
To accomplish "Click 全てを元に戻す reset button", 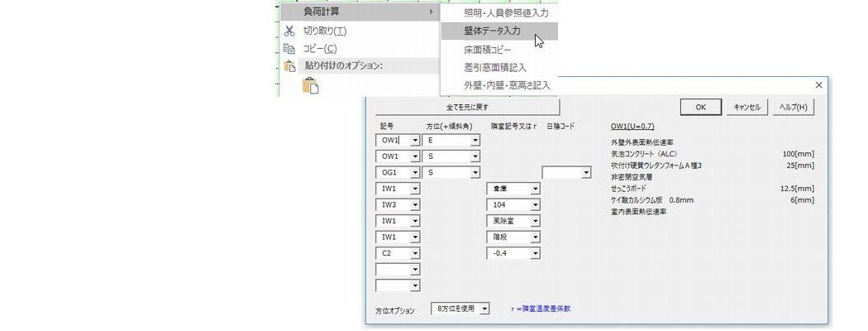I will coord(467,108).
